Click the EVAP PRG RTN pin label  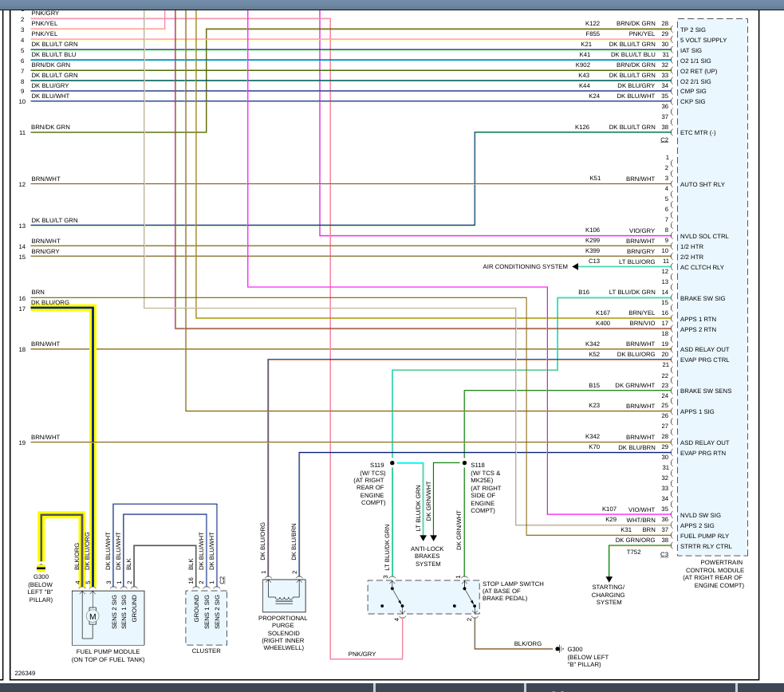[703, 453]
